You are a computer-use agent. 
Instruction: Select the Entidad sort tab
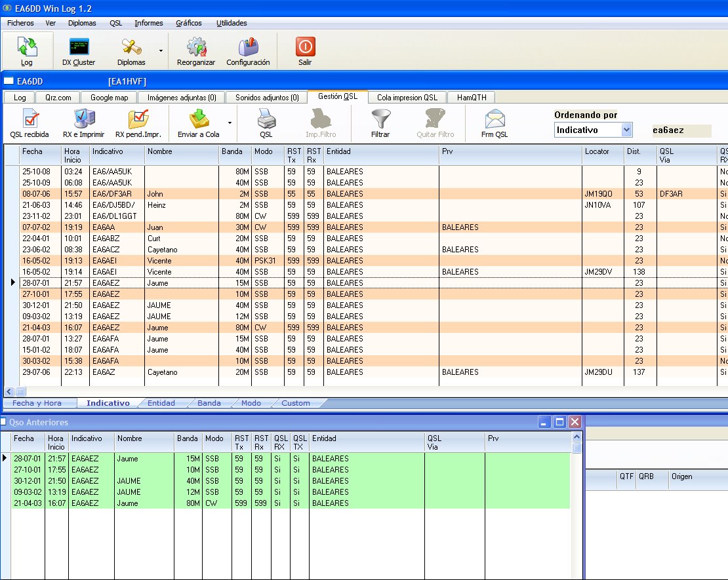click(x=161, y=403)
